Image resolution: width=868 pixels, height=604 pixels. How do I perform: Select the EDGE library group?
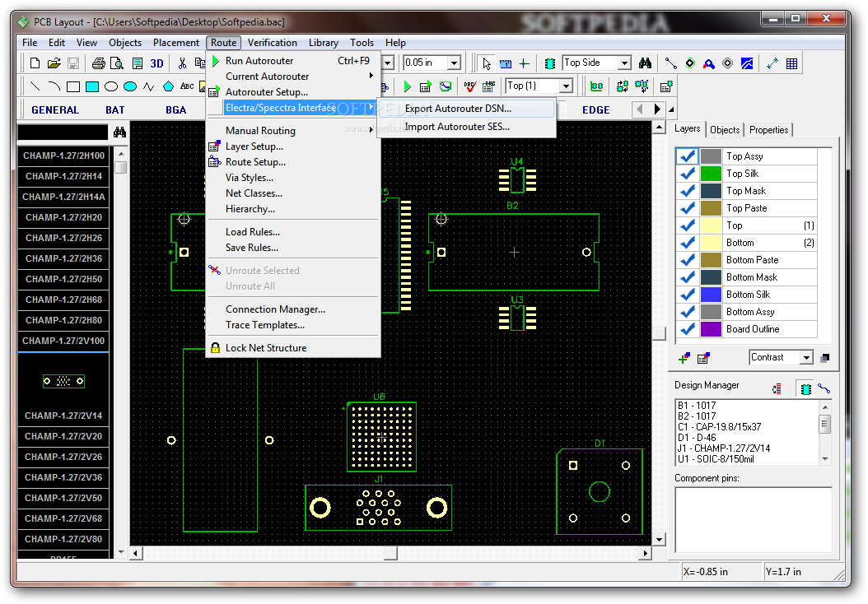tap(595, 110)
